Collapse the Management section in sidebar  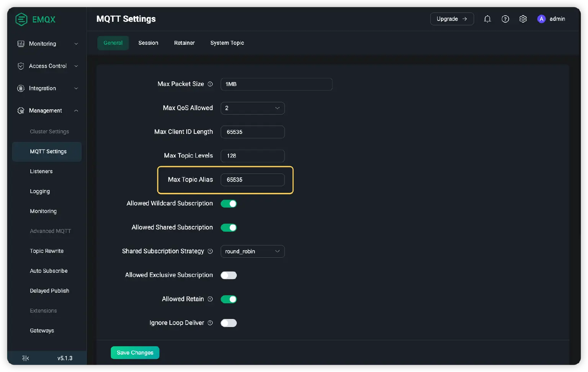(x=76, y=110)
